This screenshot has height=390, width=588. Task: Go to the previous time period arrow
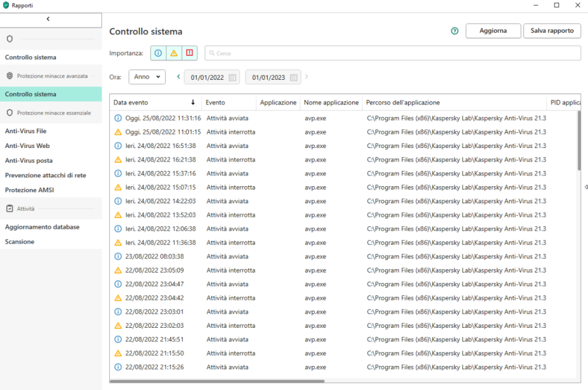[179, 76]
